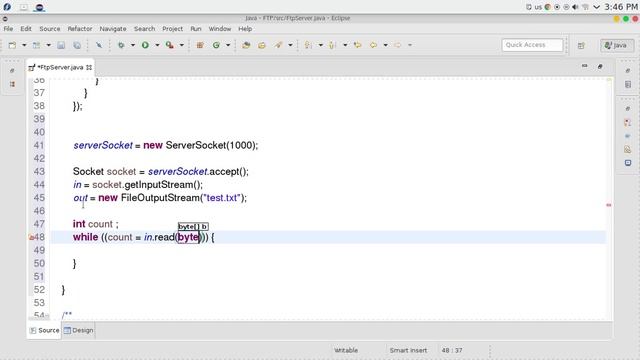This screenshot has width=640, height=360.
Task: Click the error marker on line 48
Action: click(x=31, y=237)
